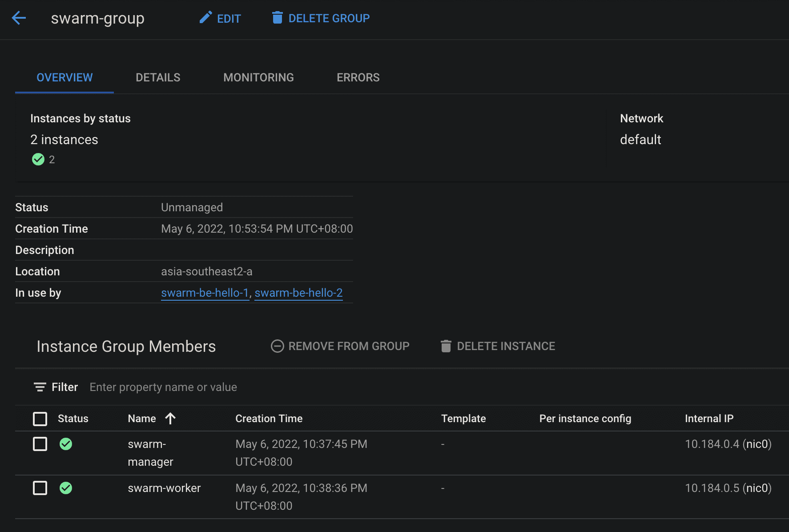Open the Monitoring tab

click(258, 77)
